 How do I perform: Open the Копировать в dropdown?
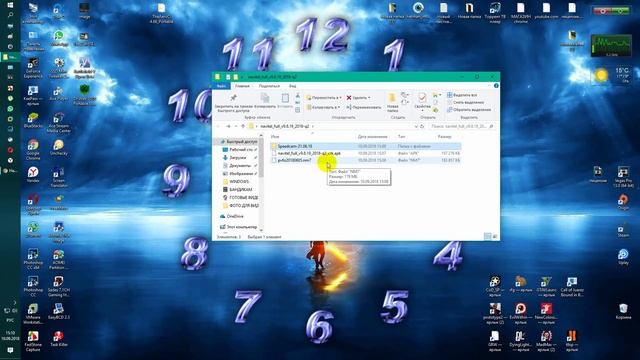323,107
